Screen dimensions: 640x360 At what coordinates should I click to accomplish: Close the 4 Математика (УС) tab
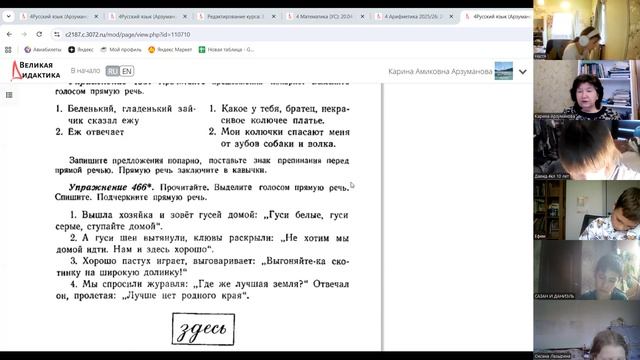click(362, 17)
